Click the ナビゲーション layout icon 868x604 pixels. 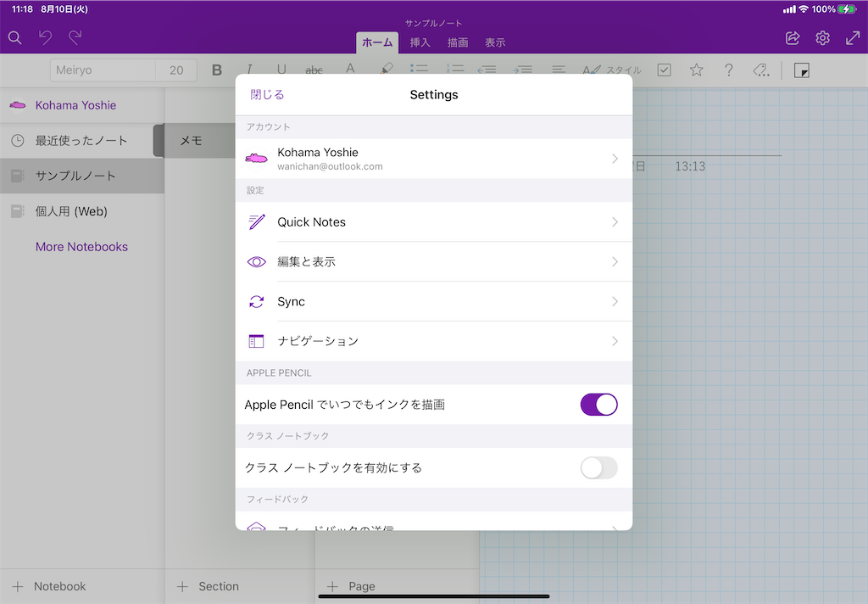256,341
